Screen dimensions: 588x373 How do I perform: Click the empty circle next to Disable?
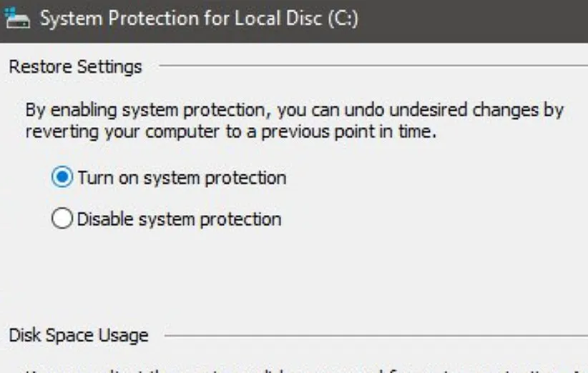tap(63, 219)
